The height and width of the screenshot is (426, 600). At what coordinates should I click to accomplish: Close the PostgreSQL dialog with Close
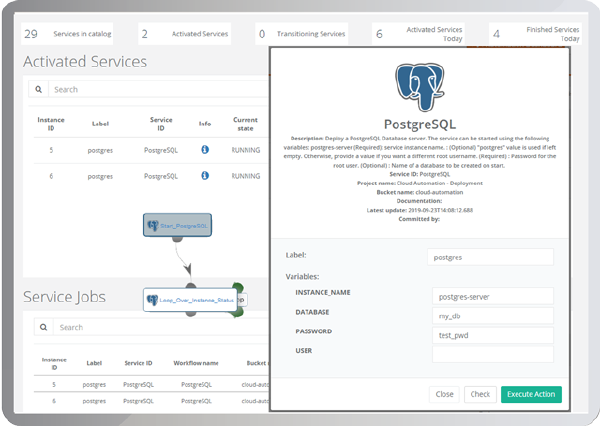[x=444, y=394]
